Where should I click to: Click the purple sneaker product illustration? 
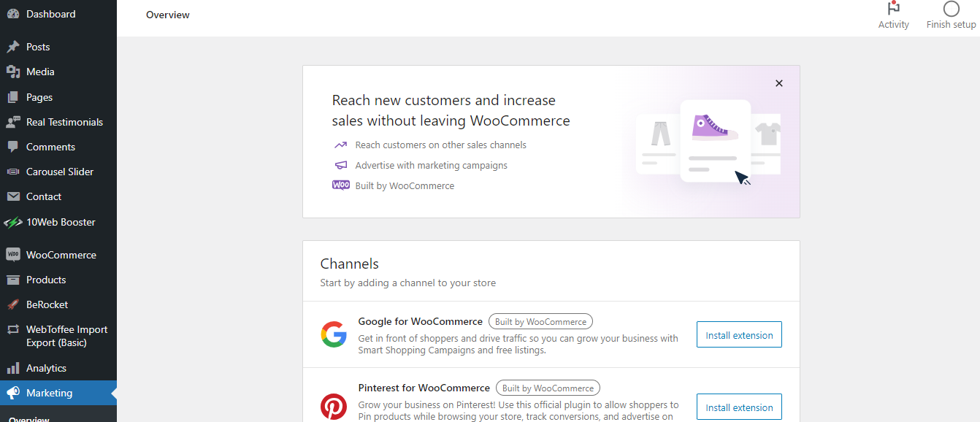click(715, 126)
